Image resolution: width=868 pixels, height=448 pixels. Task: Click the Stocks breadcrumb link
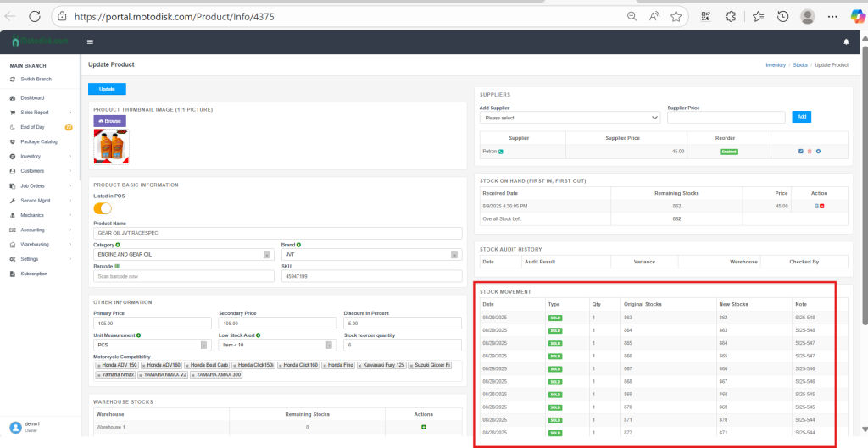pos(799,64)
